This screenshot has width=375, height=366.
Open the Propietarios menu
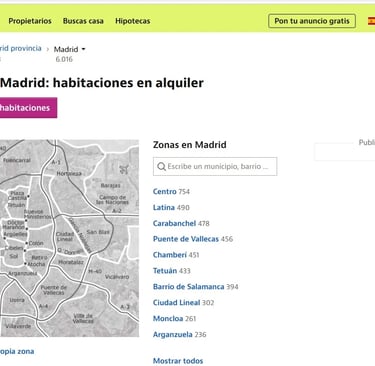click(30, 21)
